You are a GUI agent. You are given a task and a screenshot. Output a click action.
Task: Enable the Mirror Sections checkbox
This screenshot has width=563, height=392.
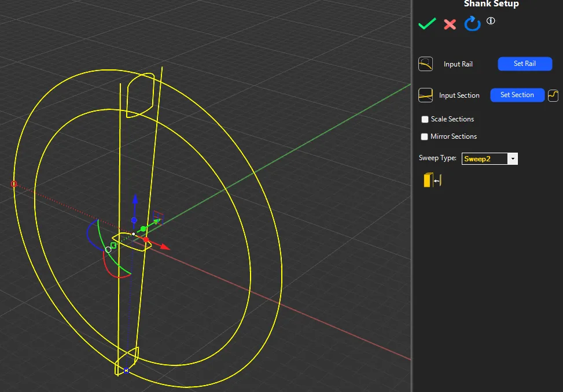tap(425, 136)
